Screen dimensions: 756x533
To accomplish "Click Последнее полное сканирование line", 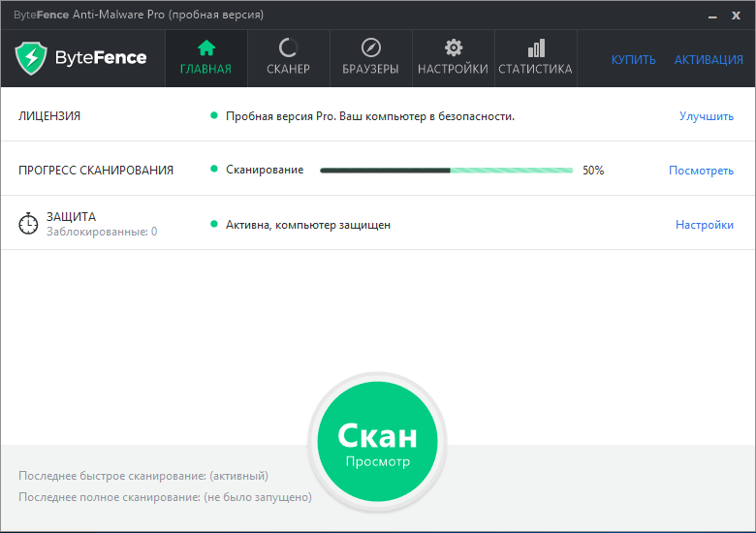I will pos(165,497).
